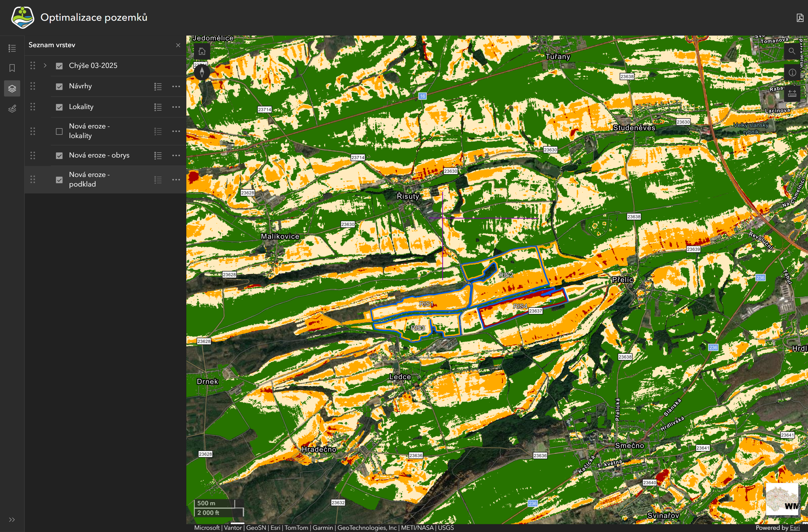Export to PDF using header icon

[x=800, y=18]
